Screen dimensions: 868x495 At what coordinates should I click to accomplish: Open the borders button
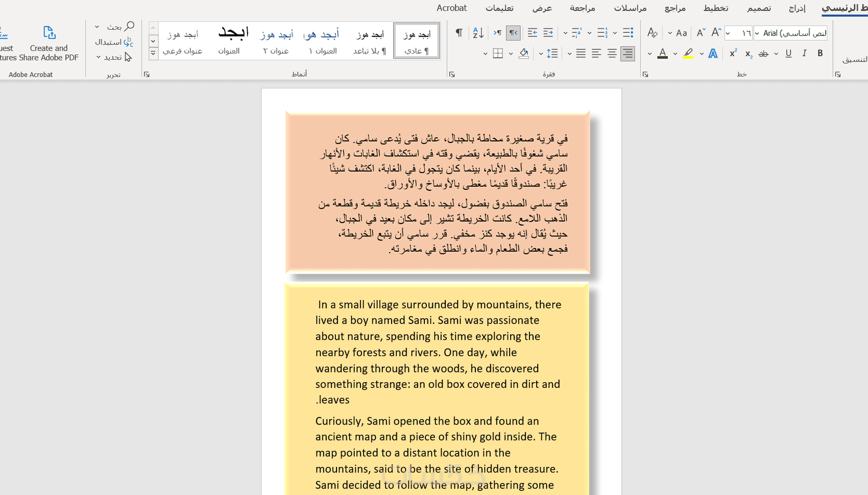[x=498, y=53]
